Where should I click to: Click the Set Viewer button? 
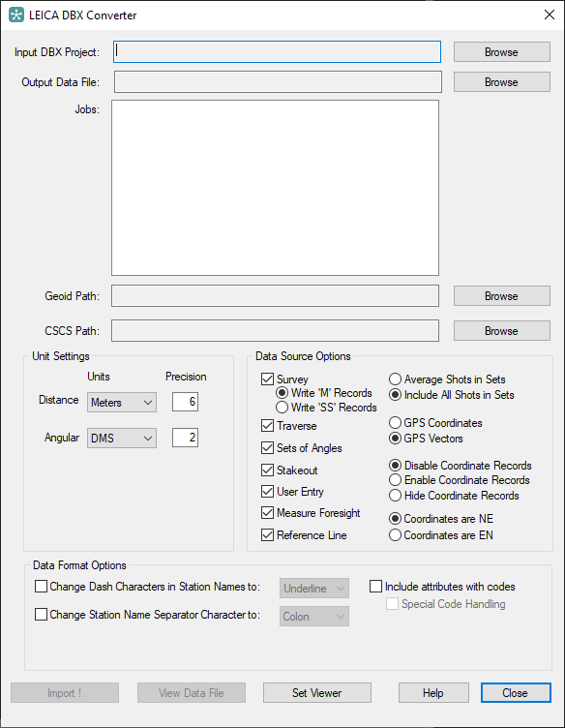pyautogui.click(x=316, y=693)
